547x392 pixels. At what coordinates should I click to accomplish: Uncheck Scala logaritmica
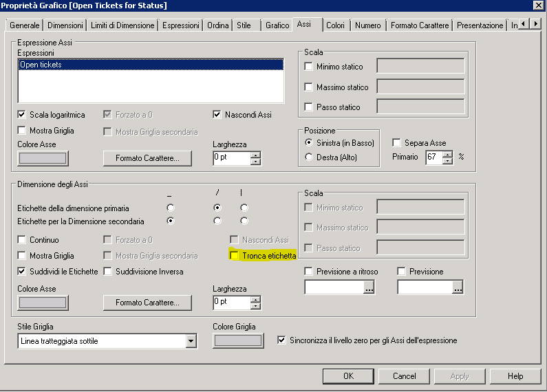[x=22, y=115]
